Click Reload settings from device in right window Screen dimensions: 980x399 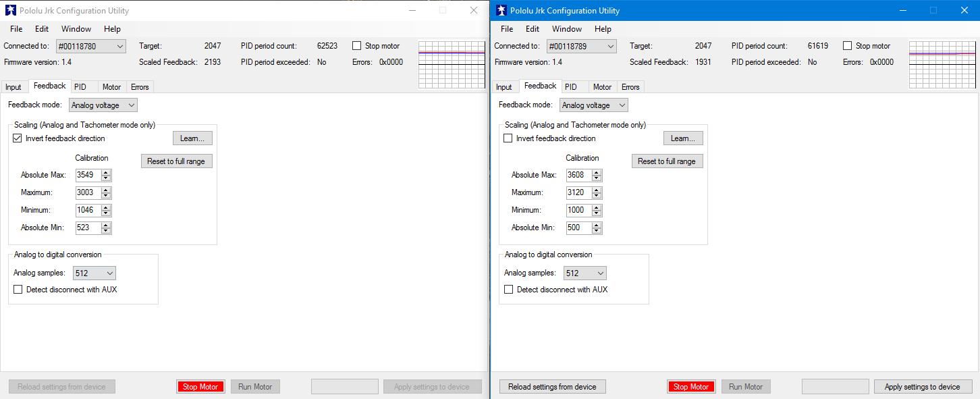552,387
